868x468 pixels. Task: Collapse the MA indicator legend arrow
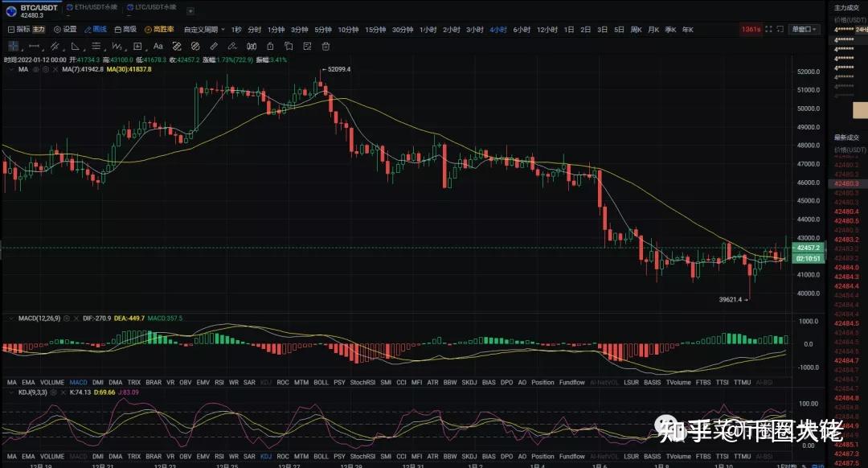tap(11, 69)
